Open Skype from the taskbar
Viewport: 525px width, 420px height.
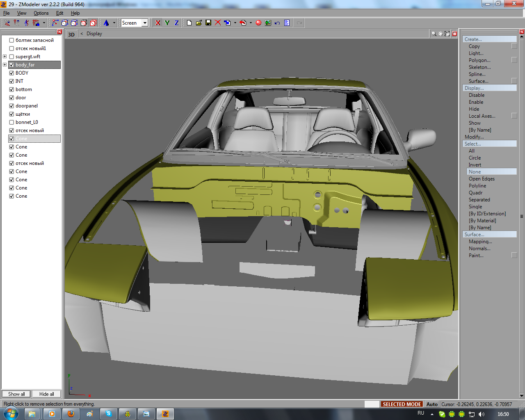(x=109, y=414)
